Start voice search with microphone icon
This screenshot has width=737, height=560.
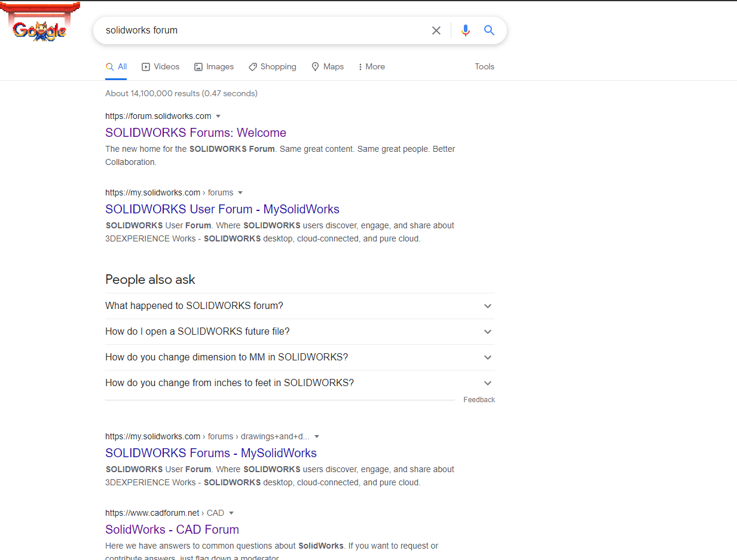pyautogui.click(x=466, y=30)
